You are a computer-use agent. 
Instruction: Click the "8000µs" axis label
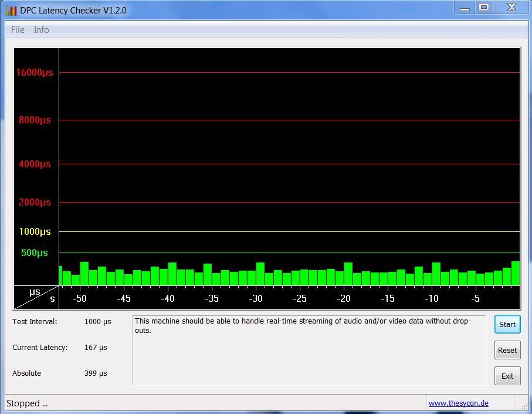point(35,120)
